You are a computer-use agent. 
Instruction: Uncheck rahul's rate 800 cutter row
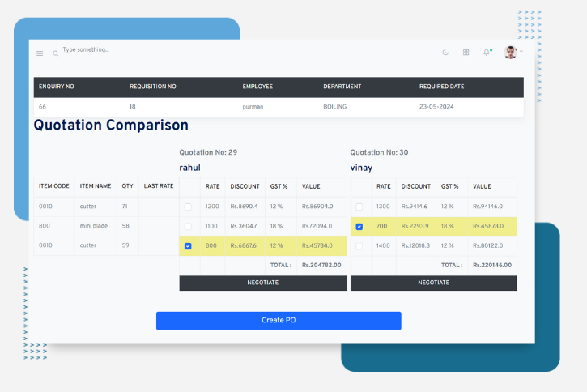click(188, 246)
